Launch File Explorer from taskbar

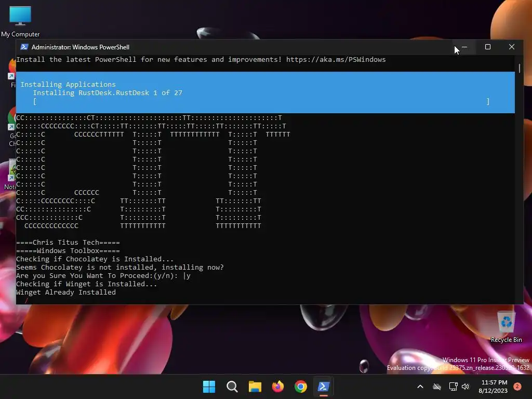255,387
